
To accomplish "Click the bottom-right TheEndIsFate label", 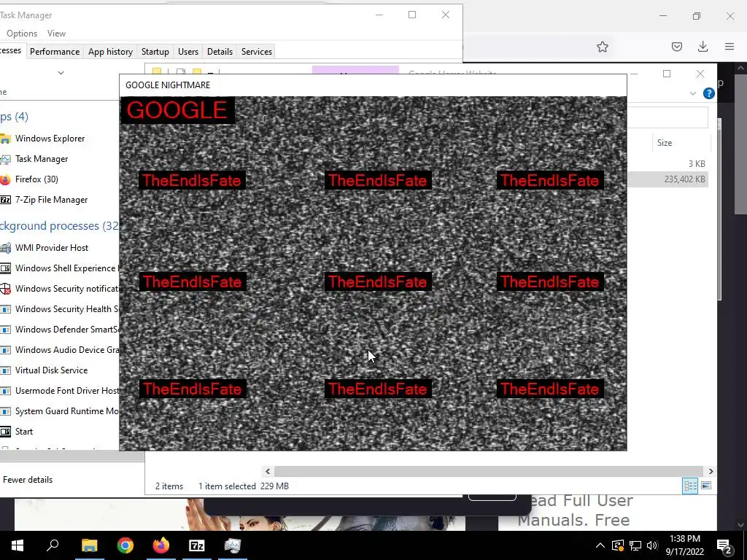I will click(x=550, y=389).
